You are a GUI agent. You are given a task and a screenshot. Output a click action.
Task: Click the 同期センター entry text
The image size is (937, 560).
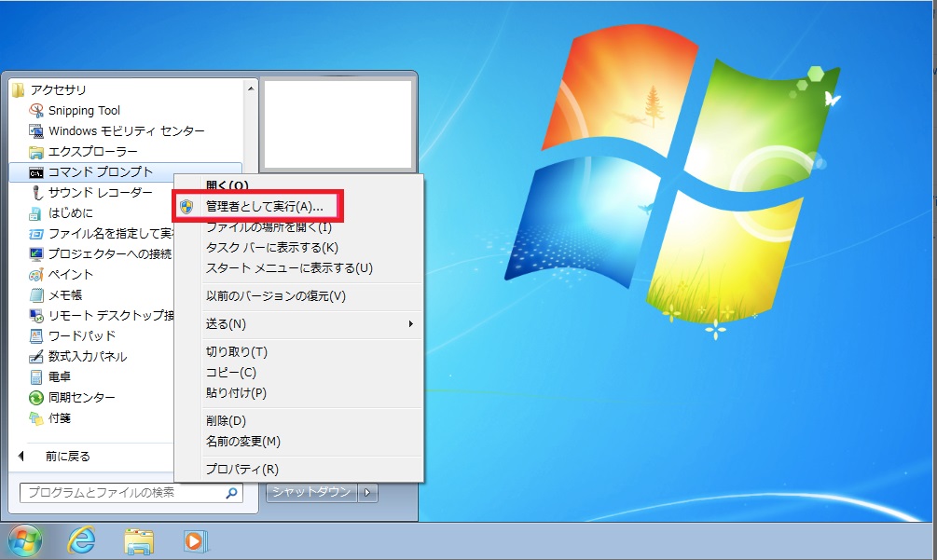click(x=82, y=398)
